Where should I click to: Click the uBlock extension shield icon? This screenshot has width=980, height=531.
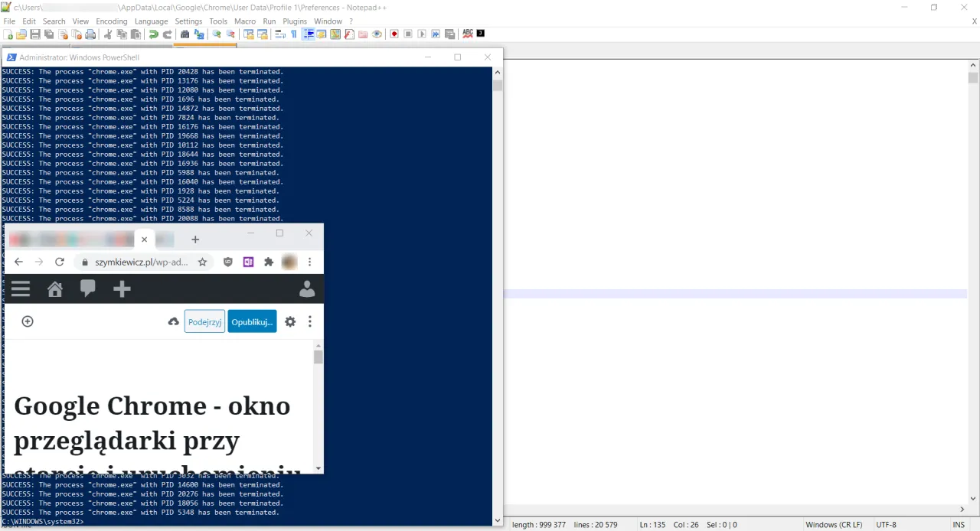tap(227, 262)
